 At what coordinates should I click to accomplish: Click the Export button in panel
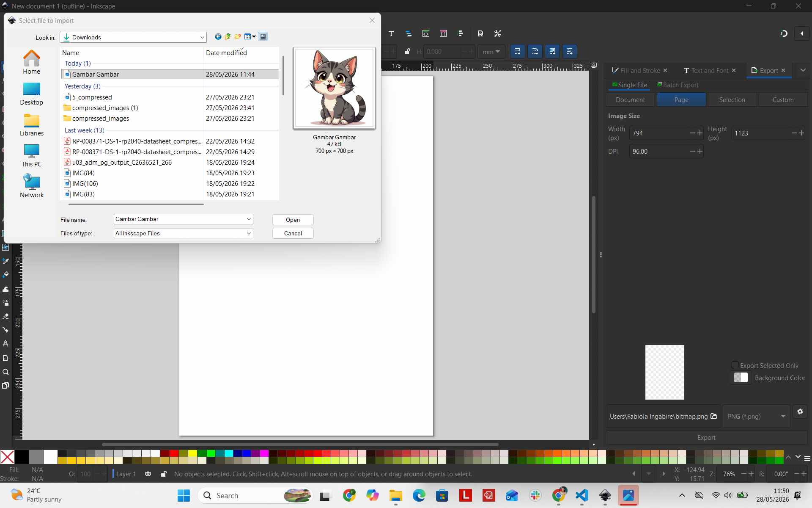tap(706, 438)
